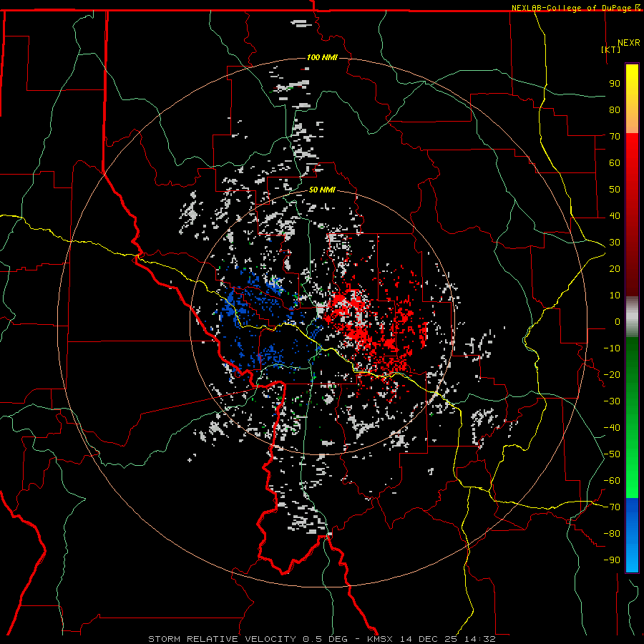Viewport: 644px width, 644px height.
Task: Click the NEXR label at top right
Action: pos(629,43)
